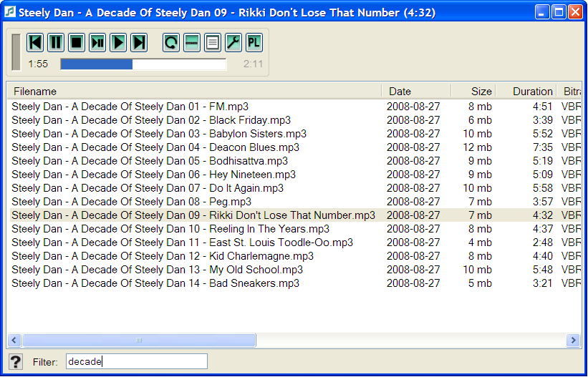
Task: Click the 2:48 duration value
Action: (x=543, y=243)
